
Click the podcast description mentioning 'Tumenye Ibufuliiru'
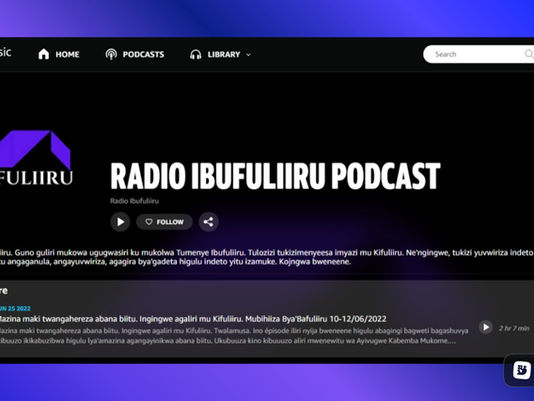tap(267, 257)
